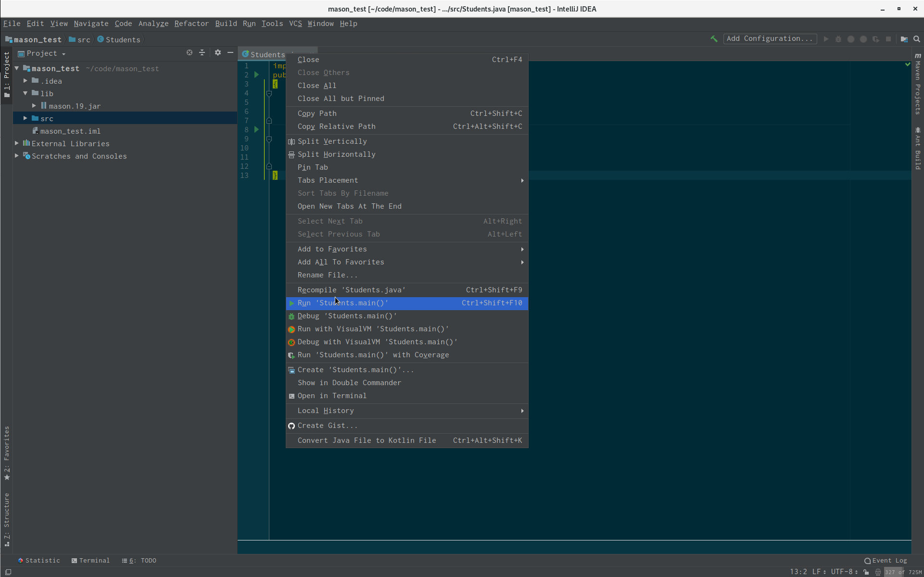Click tool window quick access icon bottom-left

tap(8, 572)
